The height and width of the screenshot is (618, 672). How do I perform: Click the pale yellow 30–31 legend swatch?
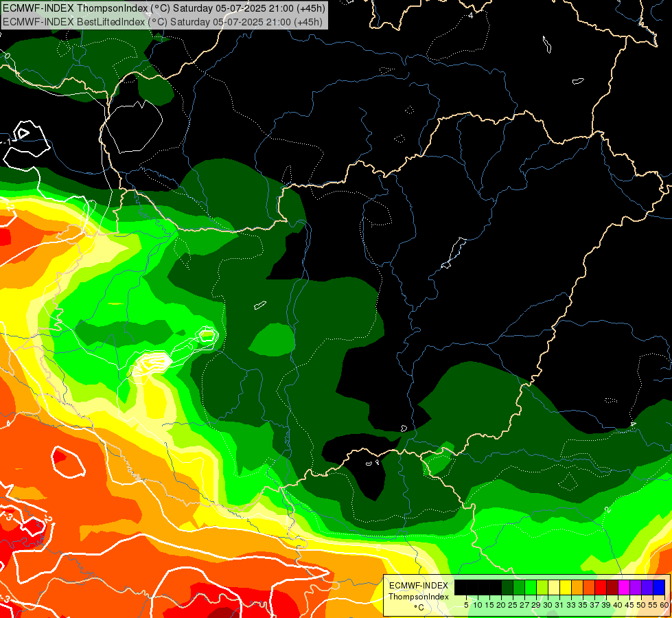pos(554,587)
